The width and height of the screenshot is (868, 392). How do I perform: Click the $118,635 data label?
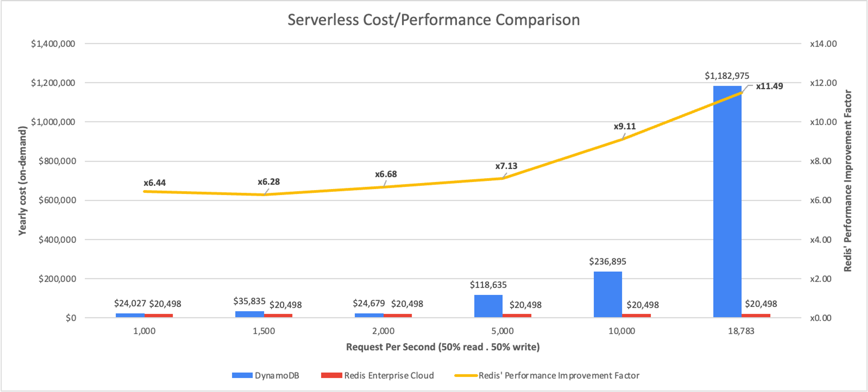click(x=488, y=285)
